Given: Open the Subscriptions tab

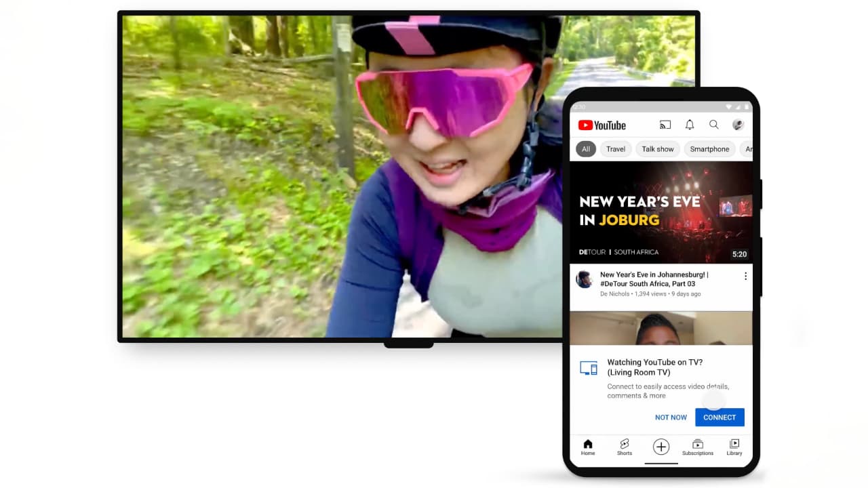Looking at the screenshot, I should (697, 447).
